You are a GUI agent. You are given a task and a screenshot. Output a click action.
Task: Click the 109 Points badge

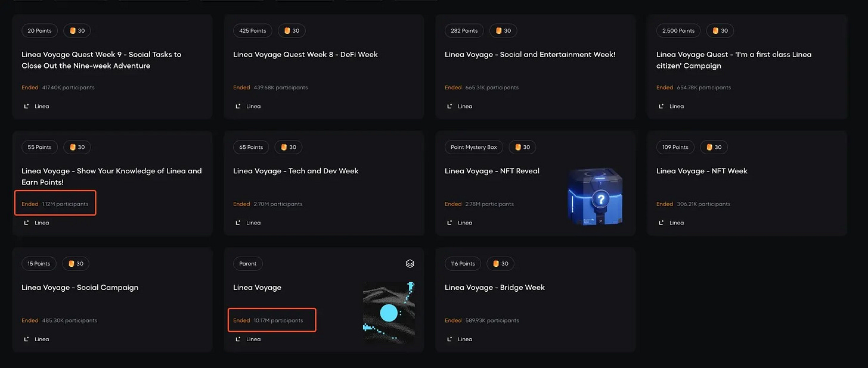[675, 147]
